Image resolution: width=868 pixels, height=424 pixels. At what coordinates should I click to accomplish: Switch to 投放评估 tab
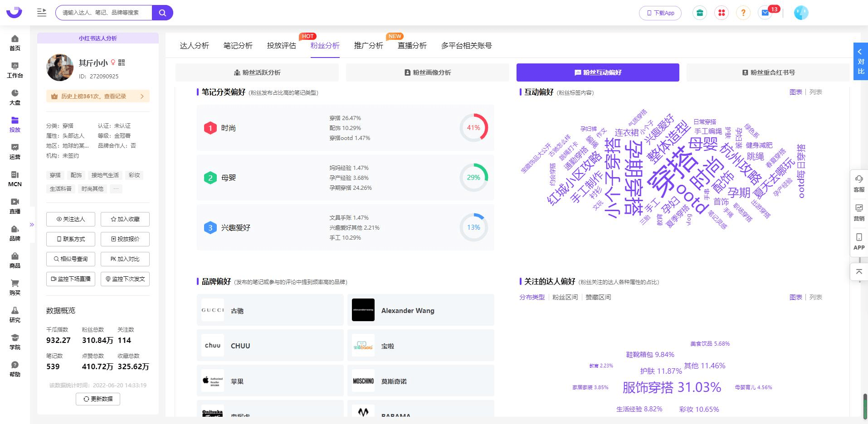(281, 46)
